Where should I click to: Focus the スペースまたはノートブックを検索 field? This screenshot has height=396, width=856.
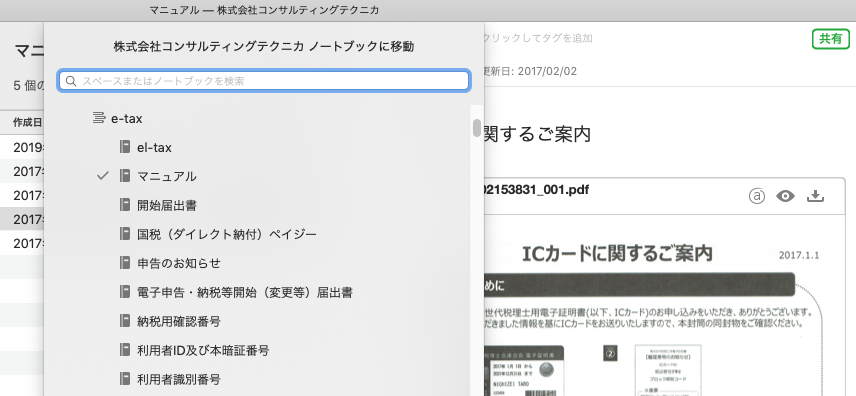click(x=264, y=81)
